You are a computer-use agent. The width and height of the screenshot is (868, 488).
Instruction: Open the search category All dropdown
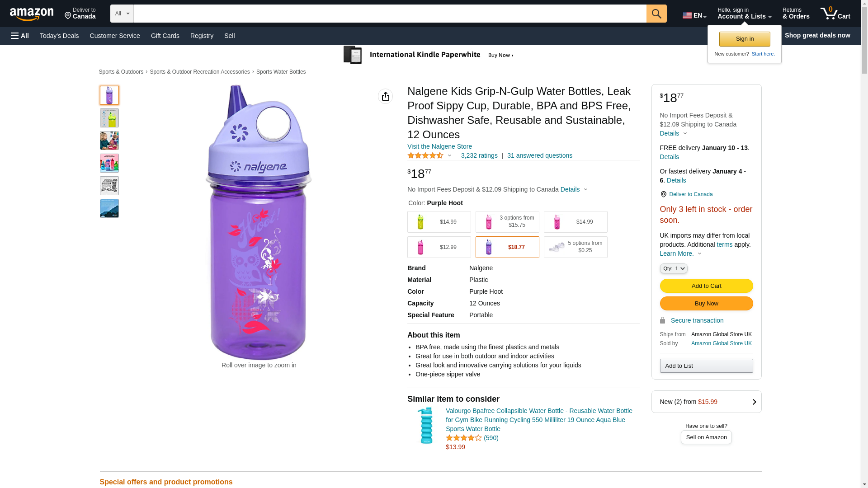[x=122, y=14]
